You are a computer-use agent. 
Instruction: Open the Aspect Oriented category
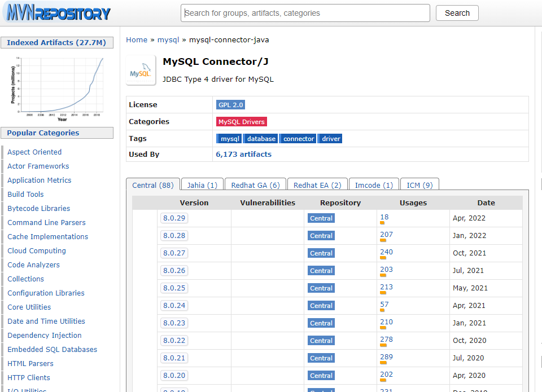point(34,152)
